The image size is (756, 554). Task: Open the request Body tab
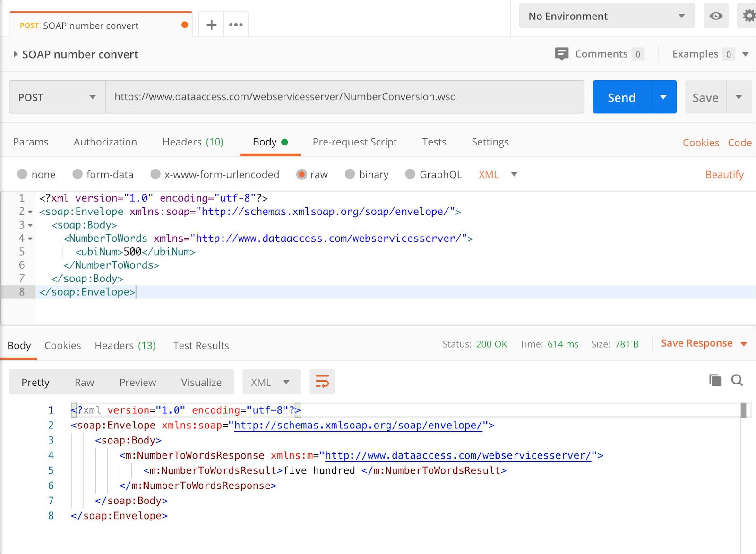click(x=270, y=142)
